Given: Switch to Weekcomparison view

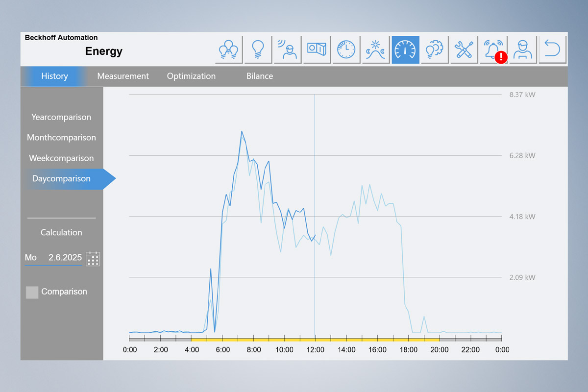Looking at the screenshot, I should pyautogui.click(x=61, y=158).
